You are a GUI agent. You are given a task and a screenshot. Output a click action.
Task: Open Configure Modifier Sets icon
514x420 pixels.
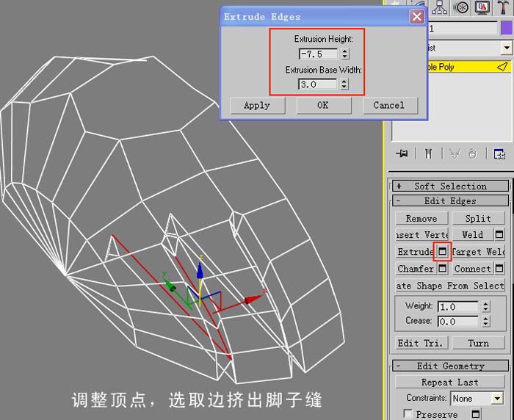(x=499, y=153)
